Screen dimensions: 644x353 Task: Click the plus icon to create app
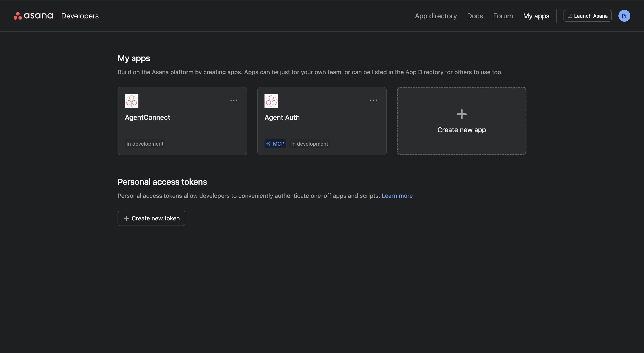click(461, 114)
